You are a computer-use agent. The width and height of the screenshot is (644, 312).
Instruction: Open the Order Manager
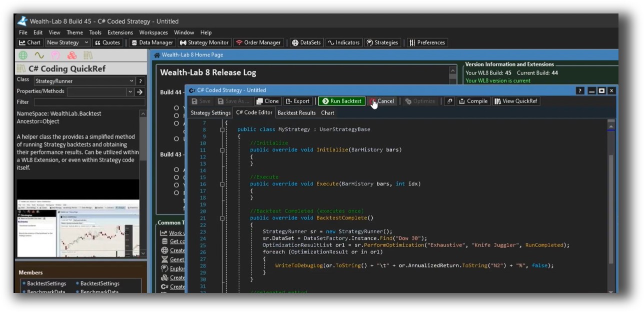260,42
